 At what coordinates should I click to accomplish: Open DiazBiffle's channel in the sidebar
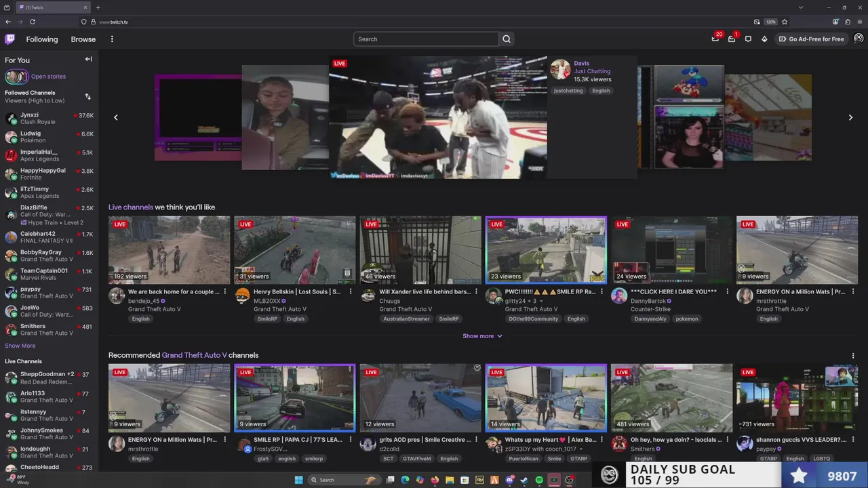(x=49, y=215)
